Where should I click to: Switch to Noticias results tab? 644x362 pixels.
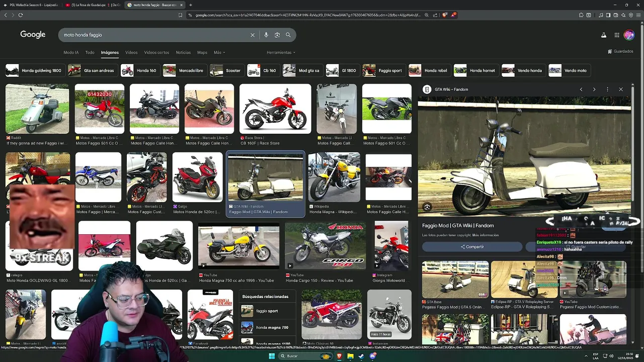click(x=183, y=52)
